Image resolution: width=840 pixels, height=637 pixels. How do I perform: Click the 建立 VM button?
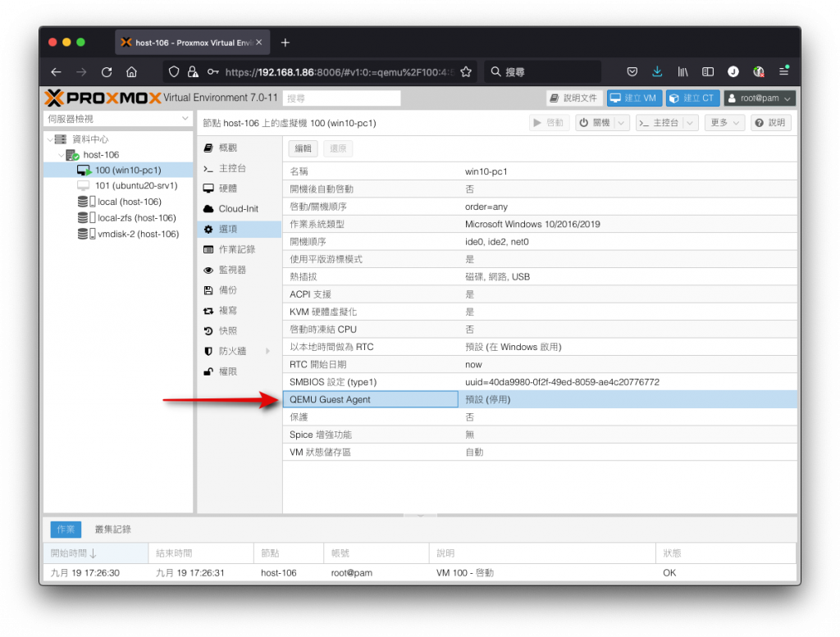coord(634,98)
